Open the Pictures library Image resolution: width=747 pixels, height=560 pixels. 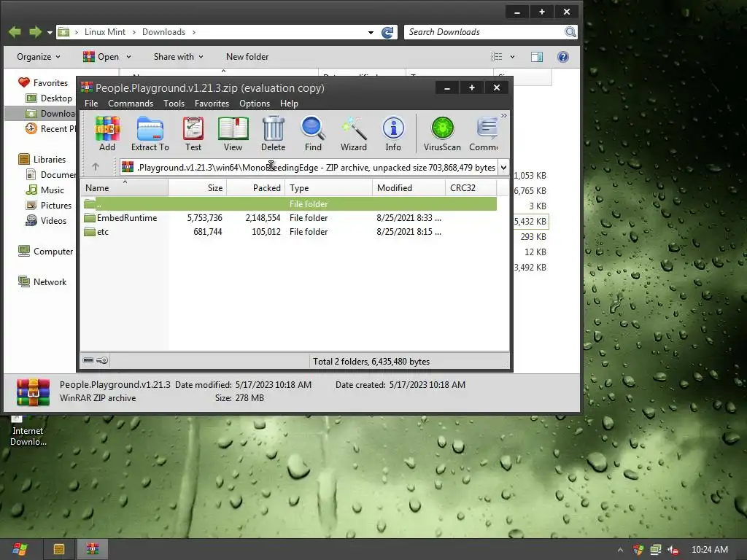pyautogui.click(x=49, y=205)
